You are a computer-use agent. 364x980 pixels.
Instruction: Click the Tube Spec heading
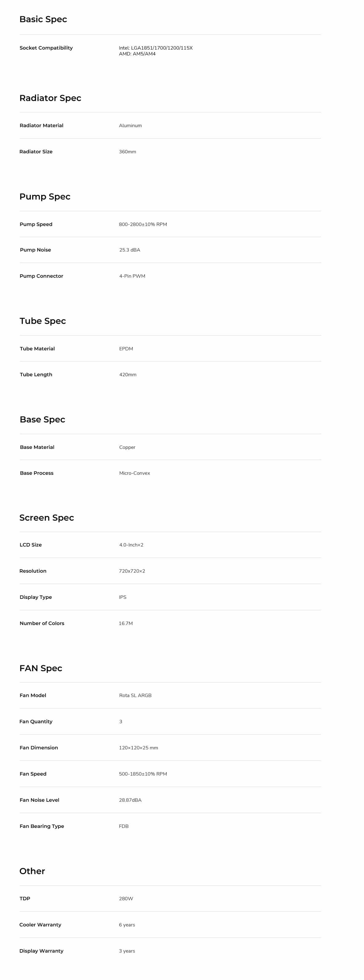[42, 321]
